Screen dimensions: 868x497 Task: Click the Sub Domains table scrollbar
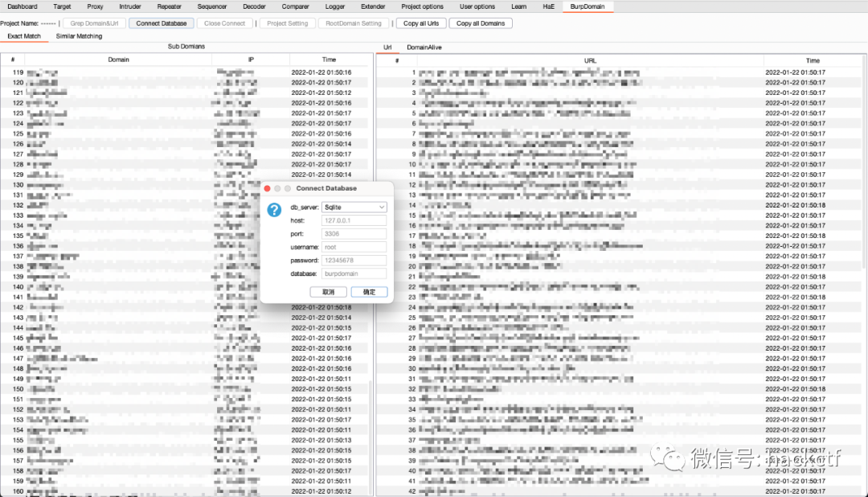[370, 434]
